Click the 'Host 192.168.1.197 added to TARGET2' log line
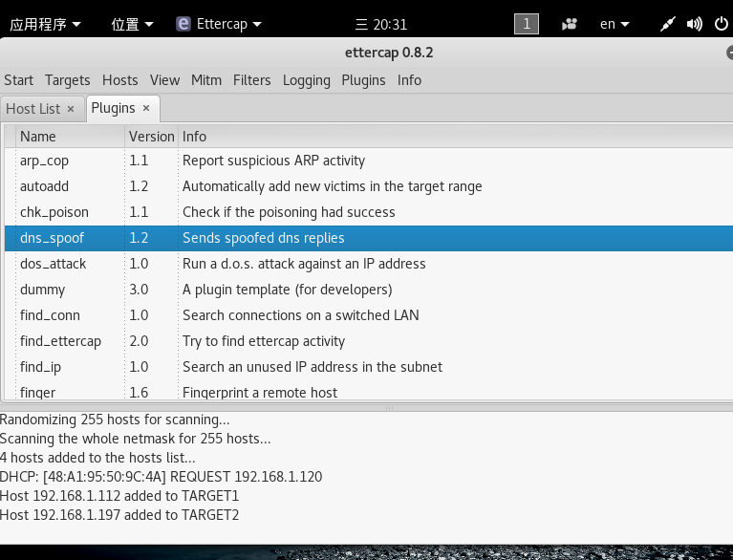 [x=119, y=515]
